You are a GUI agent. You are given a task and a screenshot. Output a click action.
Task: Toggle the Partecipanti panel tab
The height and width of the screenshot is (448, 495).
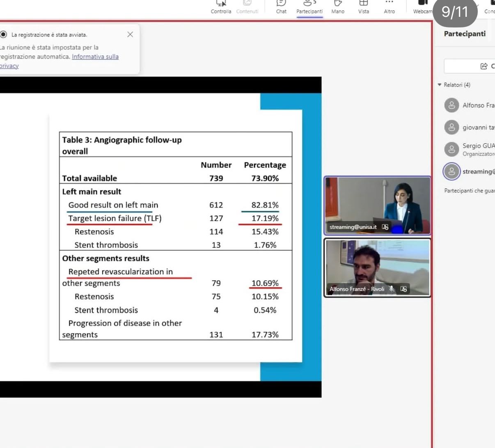point(309,7)
